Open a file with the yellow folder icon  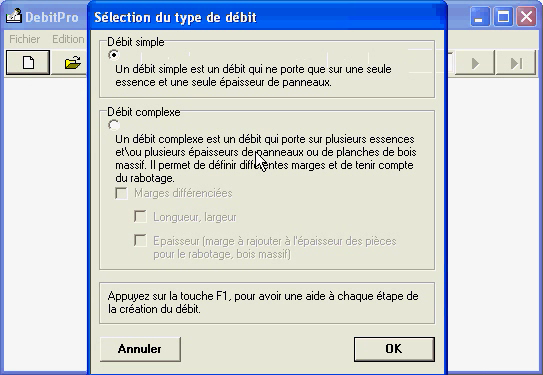pyautogui.click(x=72, y=63)
